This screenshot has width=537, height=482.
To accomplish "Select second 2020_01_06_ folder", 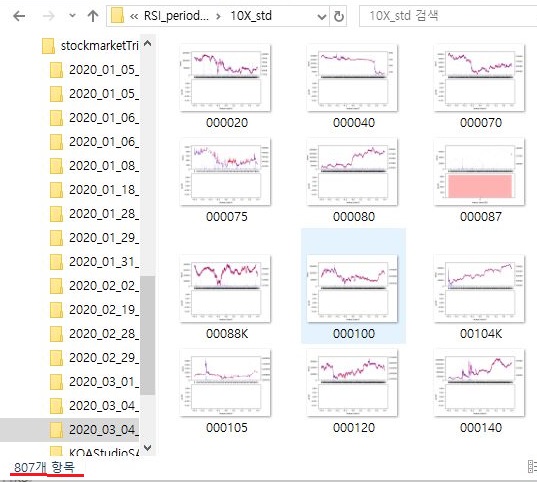I will click(94, 142).
